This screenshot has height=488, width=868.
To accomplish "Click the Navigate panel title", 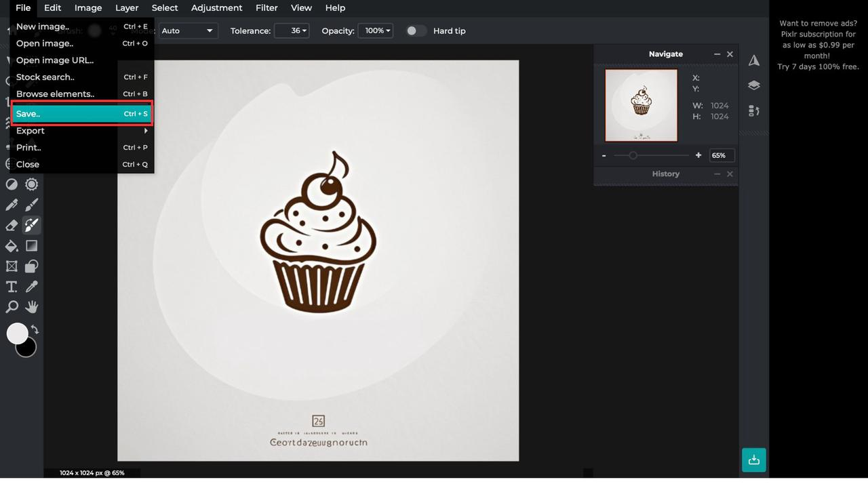I will [x=666, y=54].
